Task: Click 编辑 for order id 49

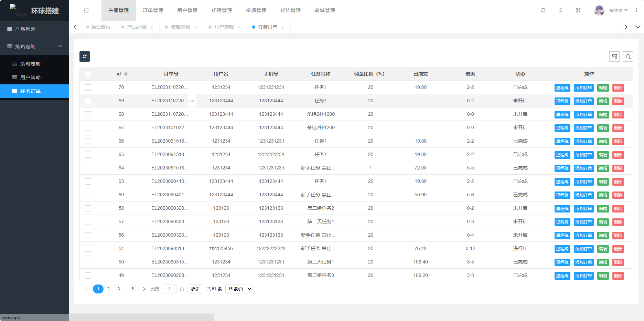Action: point(603,276)
